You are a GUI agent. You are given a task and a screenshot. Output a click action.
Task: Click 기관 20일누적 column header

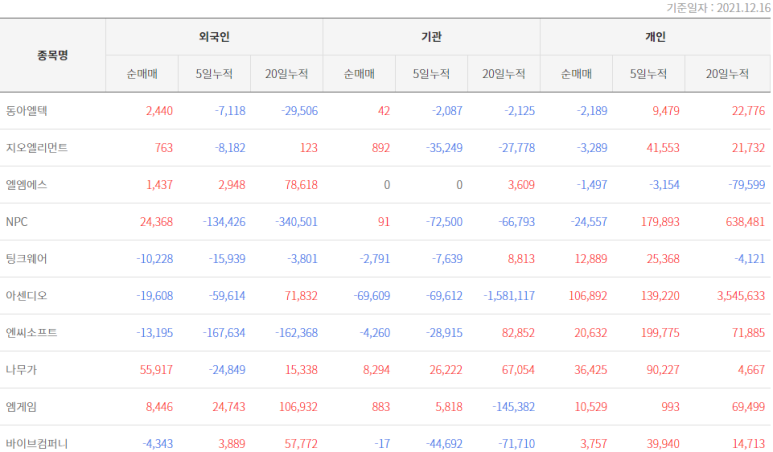(503, 74)
